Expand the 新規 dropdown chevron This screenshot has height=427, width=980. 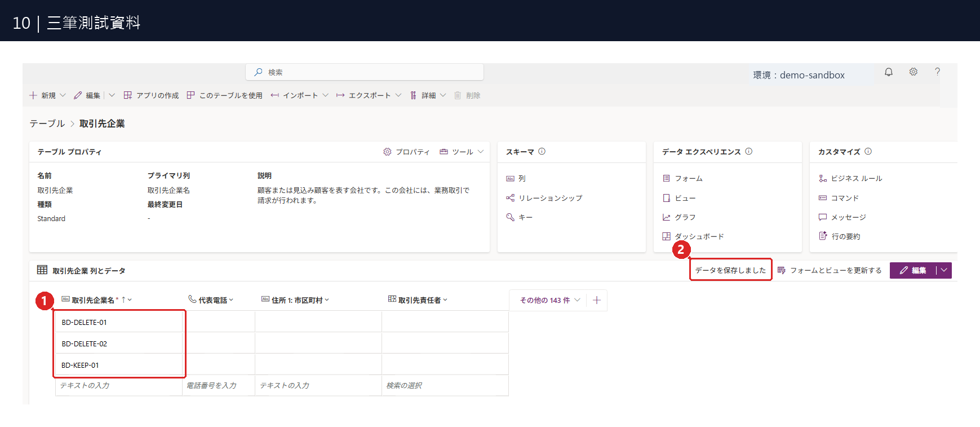63,95
